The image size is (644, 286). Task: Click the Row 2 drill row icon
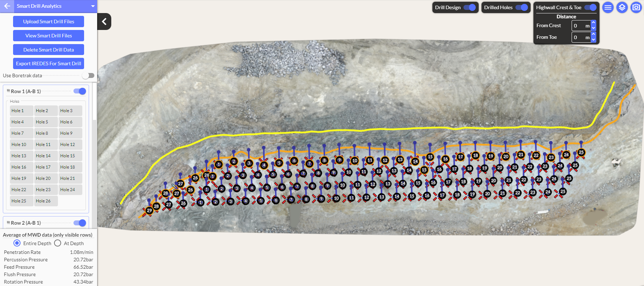pos(8,223)
